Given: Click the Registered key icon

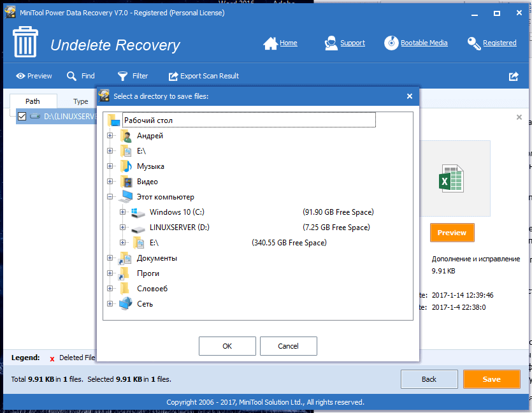Looking at the screenshot, I should pos(473,43).
